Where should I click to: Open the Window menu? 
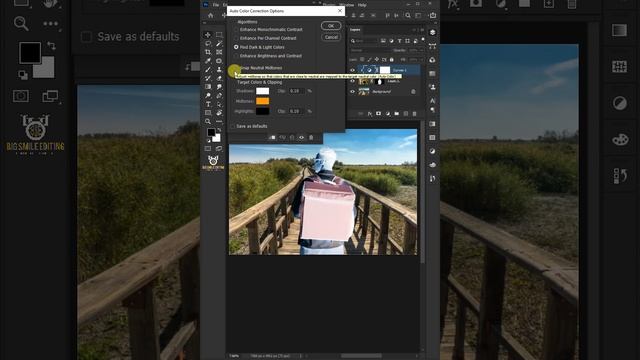(347, 5)
